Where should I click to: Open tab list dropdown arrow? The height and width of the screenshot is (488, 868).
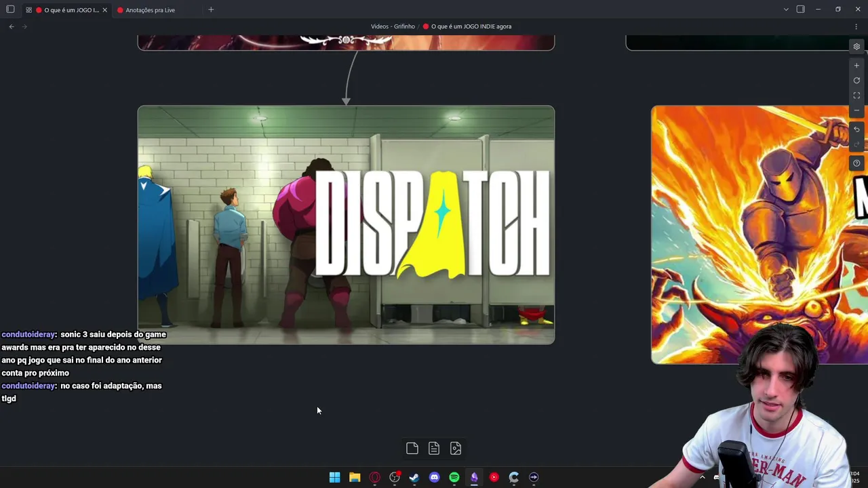(786, 9)
